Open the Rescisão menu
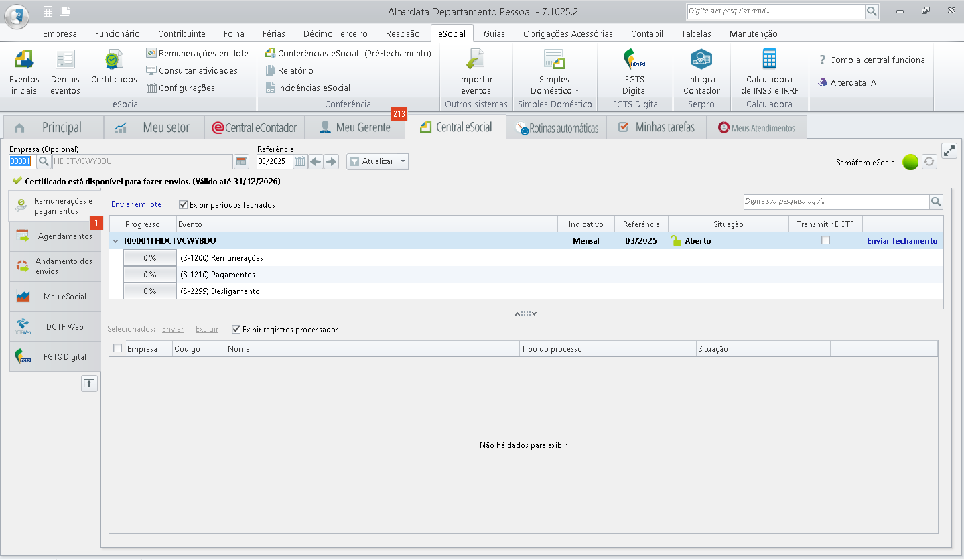Screen dimensions: 964x560 click(403, 33)
